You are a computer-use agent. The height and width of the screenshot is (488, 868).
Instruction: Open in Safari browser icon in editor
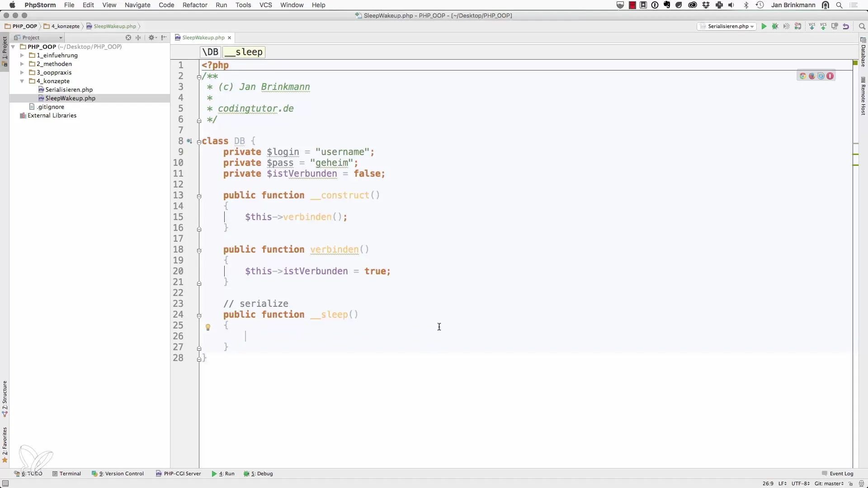(821, 76)
